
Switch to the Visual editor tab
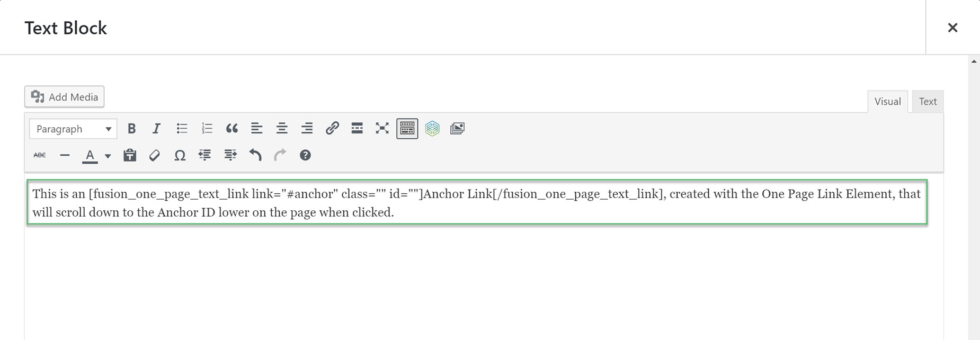(887, 101)
